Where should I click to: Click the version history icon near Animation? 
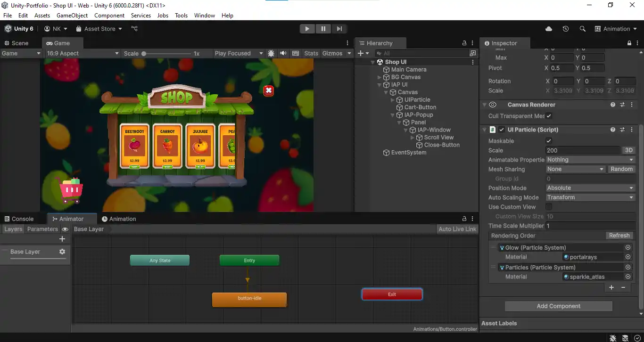point(565,29)
